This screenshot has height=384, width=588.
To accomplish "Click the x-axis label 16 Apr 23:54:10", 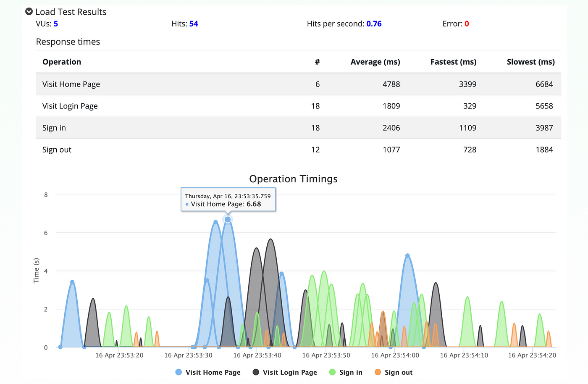I will click(x=464, y=355).
